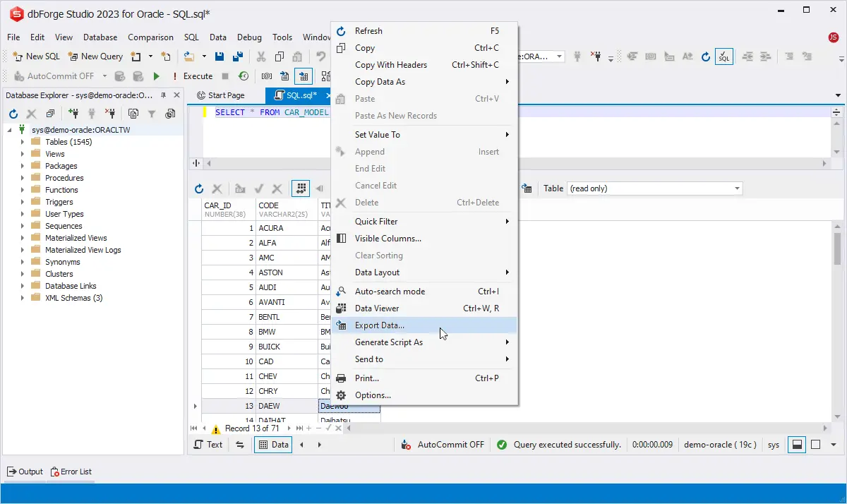Open the Table read only dropdown
Screen dimensions: 847x504
[737, 188]
